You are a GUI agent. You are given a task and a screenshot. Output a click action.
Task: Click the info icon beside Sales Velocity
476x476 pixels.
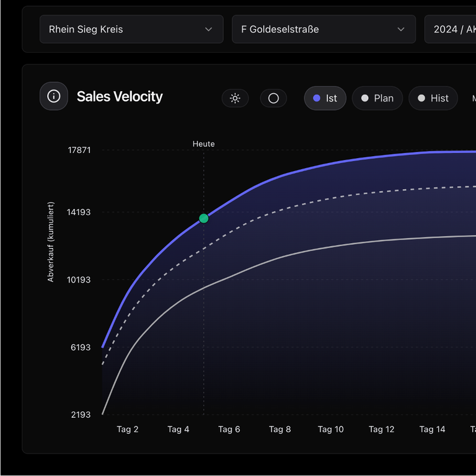54,96
